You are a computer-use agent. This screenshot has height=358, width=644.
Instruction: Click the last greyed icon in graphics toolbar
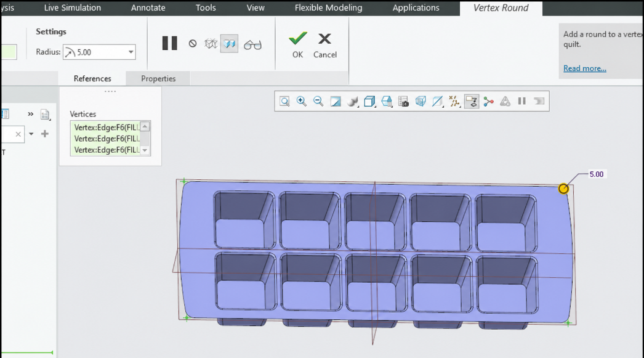point(539,101)
